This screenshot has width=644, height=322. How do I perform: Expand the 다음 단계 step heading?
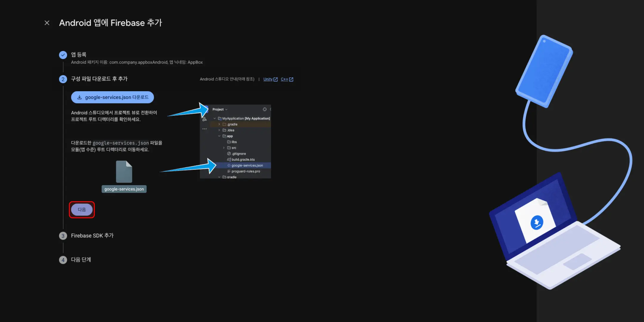tap(81, 260)
